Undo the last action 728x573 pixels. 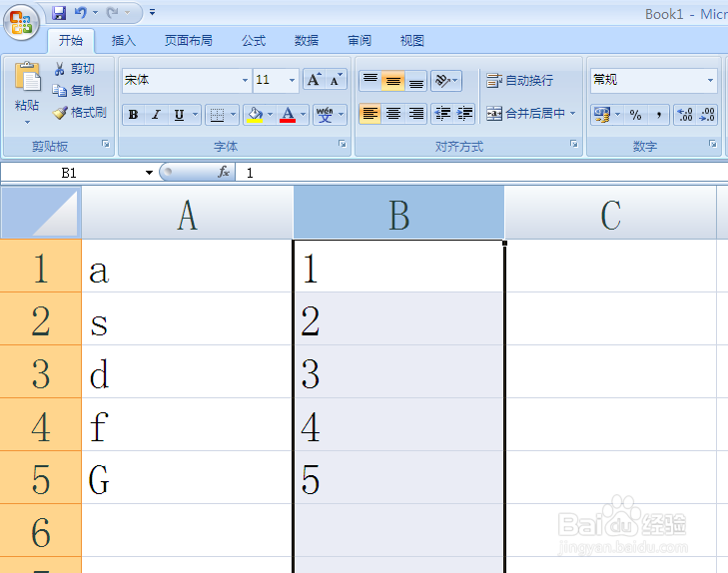pos(80,13)
